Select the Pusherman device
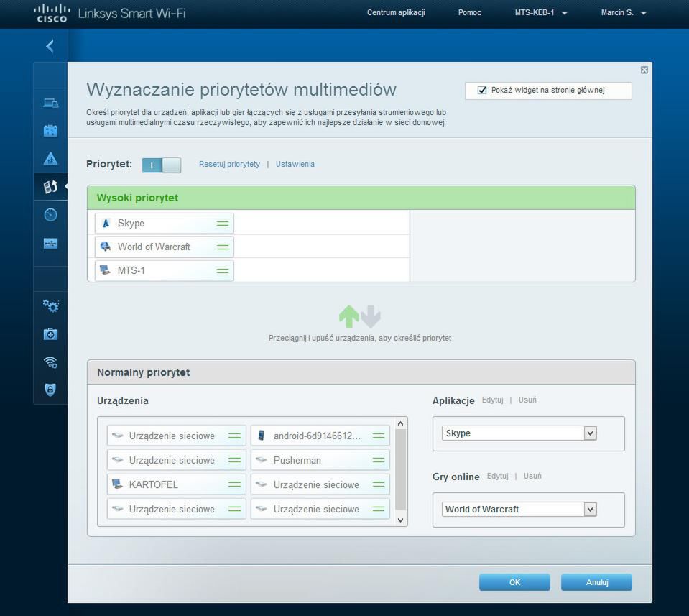The height and width of the screenshot is (616, 689). click(320, 460)
